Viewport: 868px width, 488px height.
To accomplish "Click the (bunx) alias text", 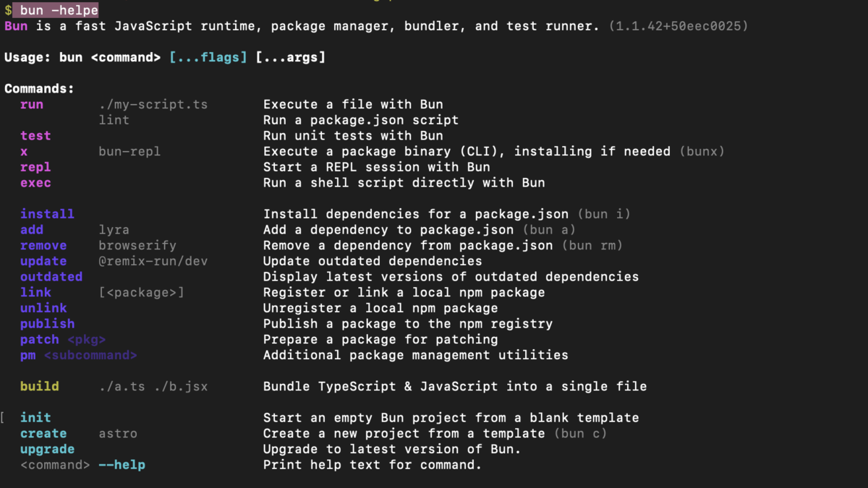I will 702,152.
